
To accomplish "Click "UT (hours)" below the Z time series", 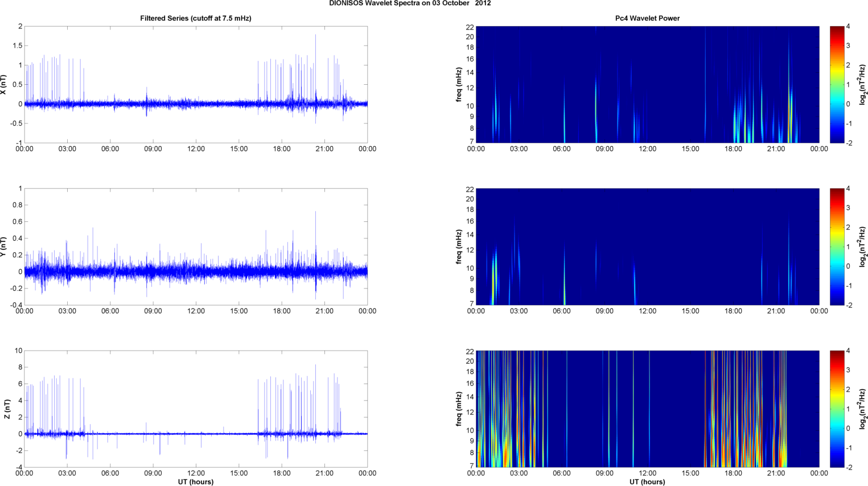I will coord(196,482).
